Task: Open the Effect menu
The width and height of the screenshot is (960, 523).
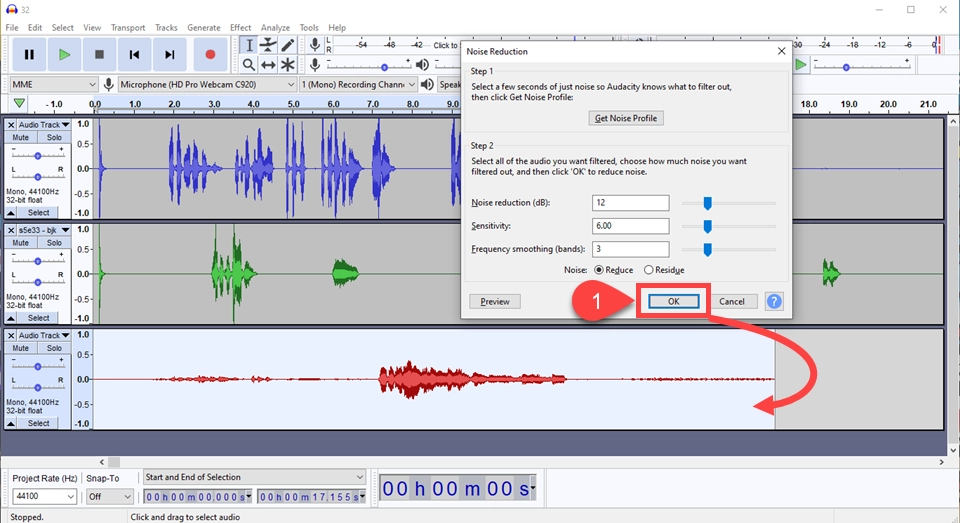Action: point(240,28)
